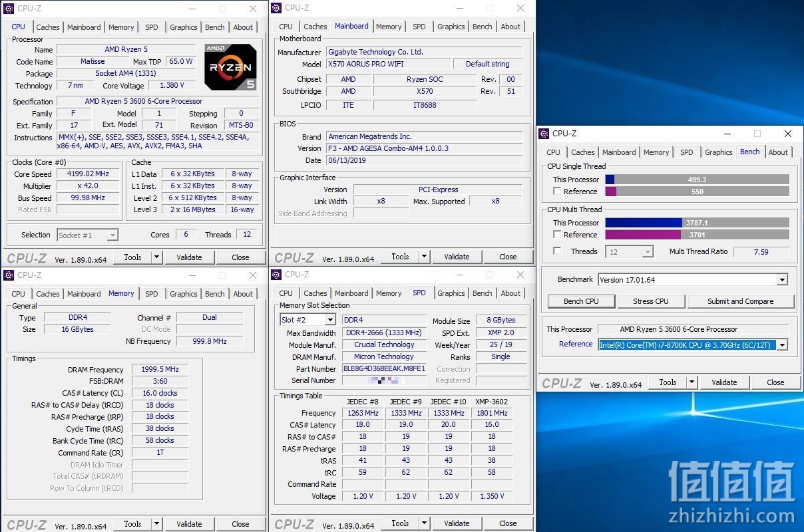804x532 pixels.
Task: Click the CPU-Z title icon of the Bench window
Action: 544,134
